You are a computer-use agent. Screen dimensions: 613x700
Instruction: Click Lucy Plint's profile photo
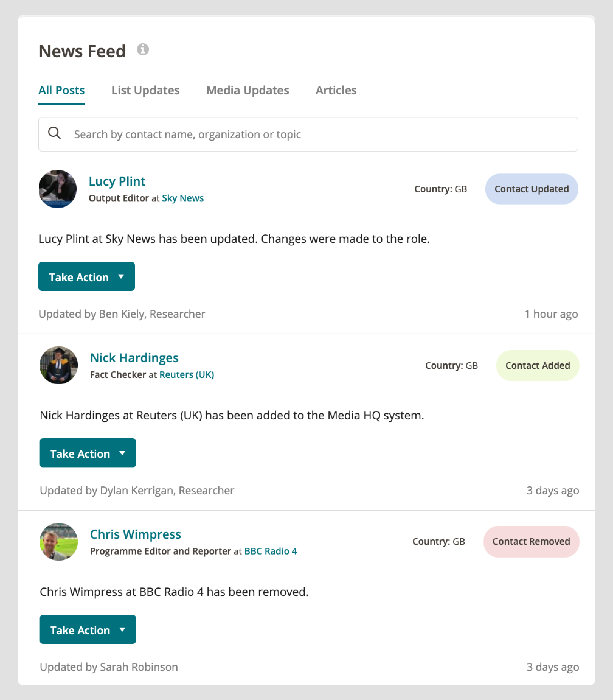pyautogui.click(x=58, y=189)
